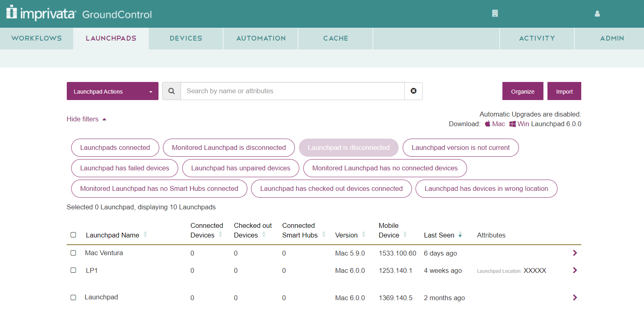Screen dimensions: 644x313
Task: Toggle Launchpad has checked out devices connected filter
Action: tap(331, 188)
